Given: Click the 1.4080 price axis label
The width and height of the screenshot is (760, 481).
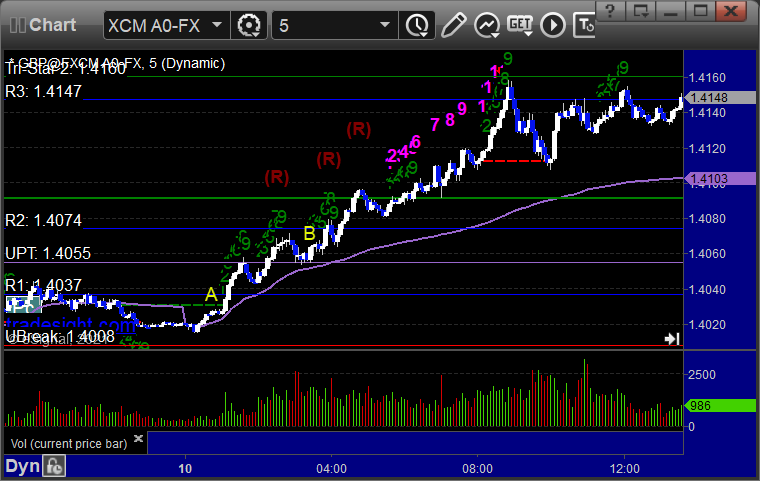Looking at the screenshot, I should (707, 219).
